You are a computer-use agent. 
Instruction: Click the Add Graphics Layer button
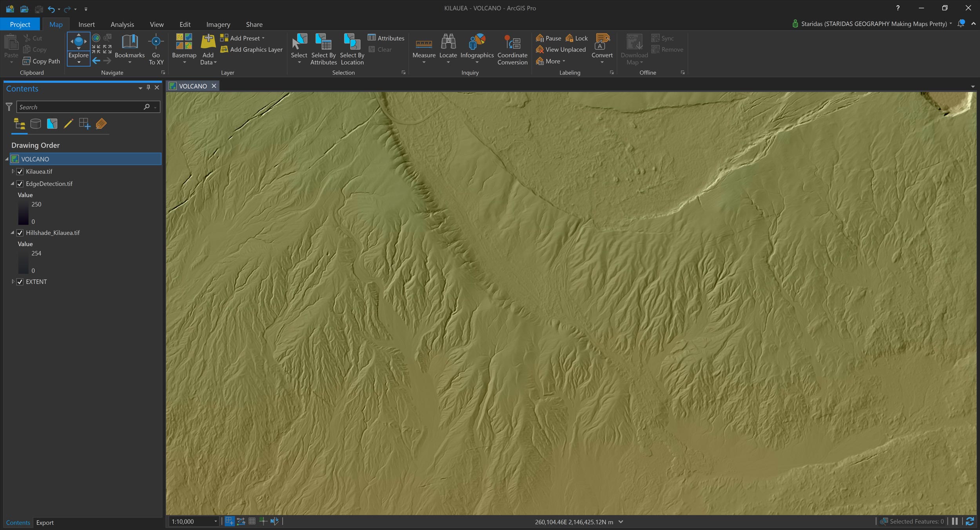click(251, 49)
